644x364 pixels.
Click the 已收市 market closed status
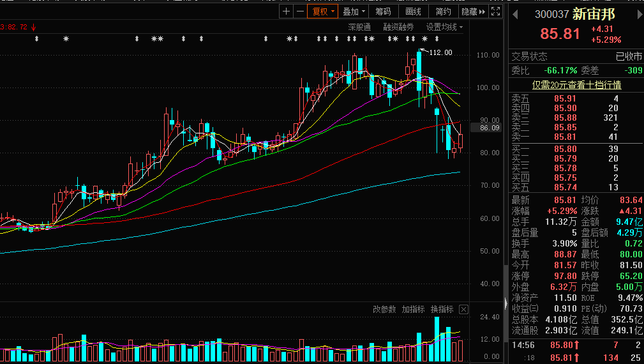pyautogui.click(x=629, y=56)
